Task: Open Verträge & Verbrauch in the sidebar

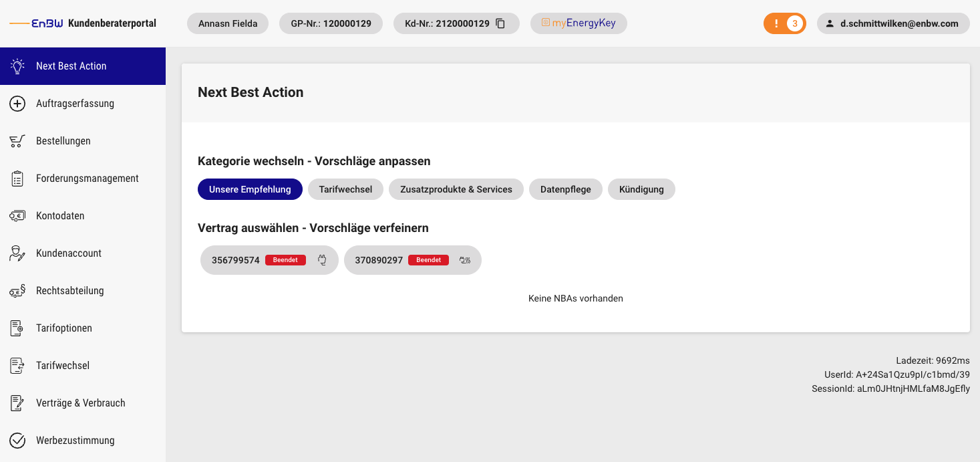Action: [83, 403]
